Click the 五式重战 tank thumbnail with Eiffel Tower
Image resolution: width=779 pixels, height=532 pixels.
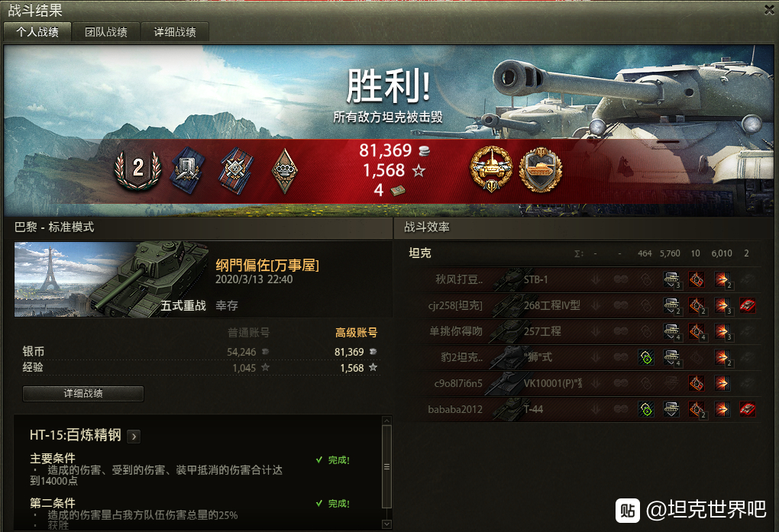click(112, 279)
